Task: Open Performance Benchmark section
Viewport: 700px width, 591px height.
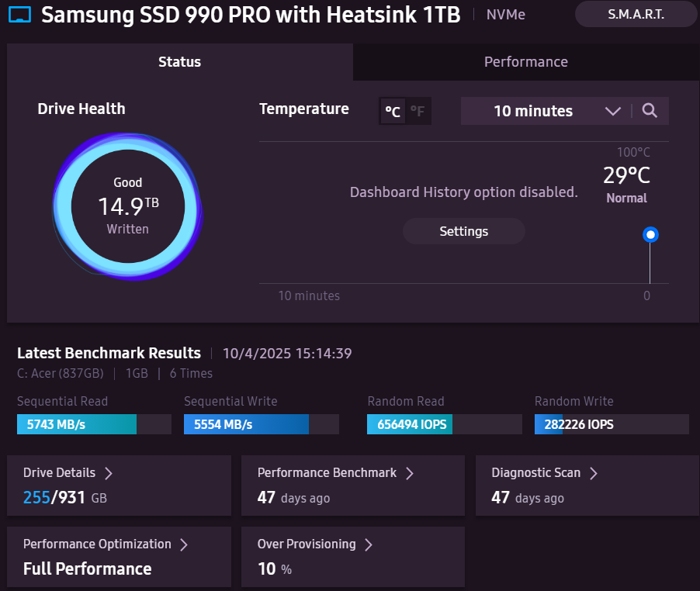Action: tap(352, 486)
